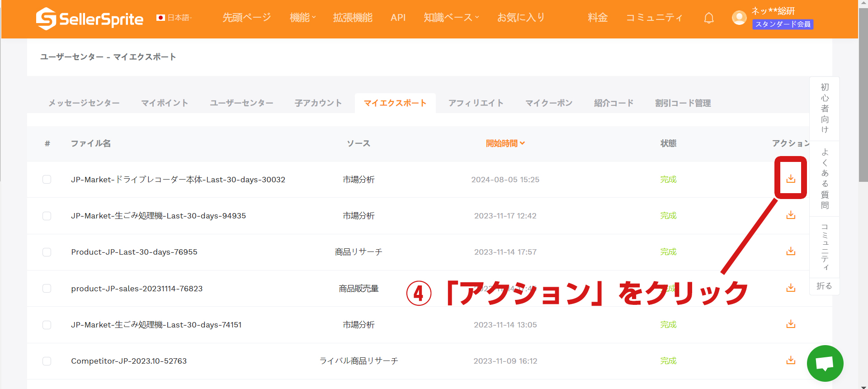Download the Competitor-JP-2023.10-52763 file
The height and width of the screenshot is (389, 868).
791,360
